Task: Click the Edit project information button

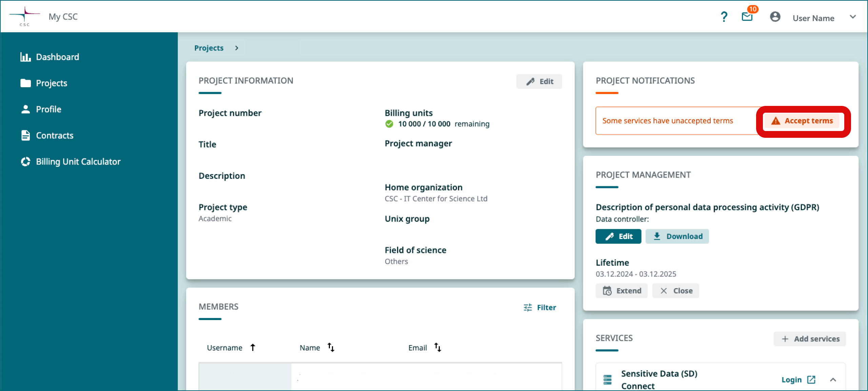Action: point(539,81)
